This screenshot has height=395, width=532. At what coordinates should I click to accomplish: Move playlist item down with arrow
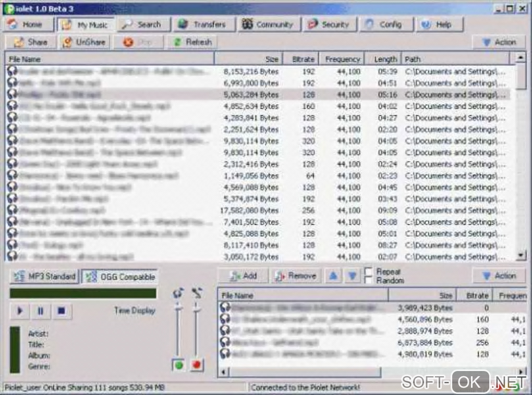[352, 276]
